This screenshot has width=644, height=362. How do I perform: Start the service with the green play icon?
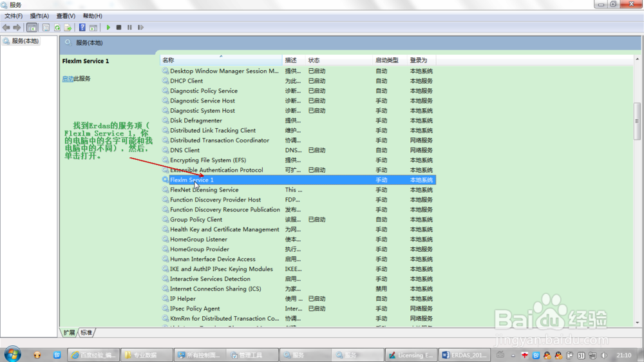[108, 28]
